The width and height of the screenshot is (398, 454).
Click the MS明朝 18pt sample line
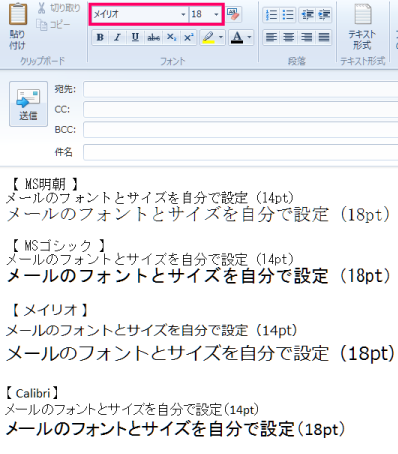pyautogui.click(x=198, y=214)
